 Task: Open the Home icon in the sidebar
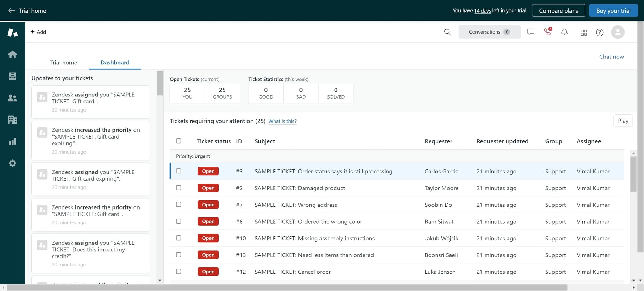pyautogui.click(x=13, y=54)
